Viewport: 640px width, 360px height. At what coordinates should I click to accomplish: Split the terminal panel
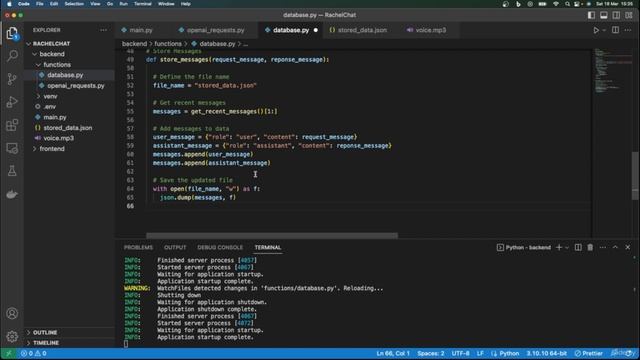tap(578, 247)
